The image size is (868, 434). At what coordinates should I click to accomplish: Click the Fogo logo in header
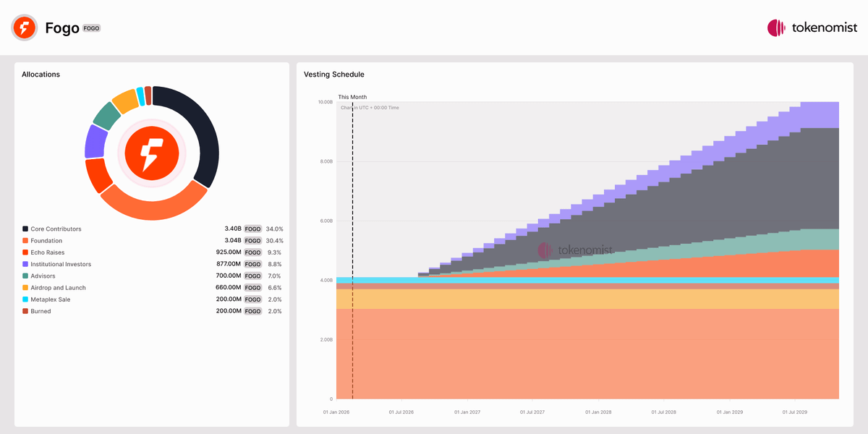pos(24,27)
